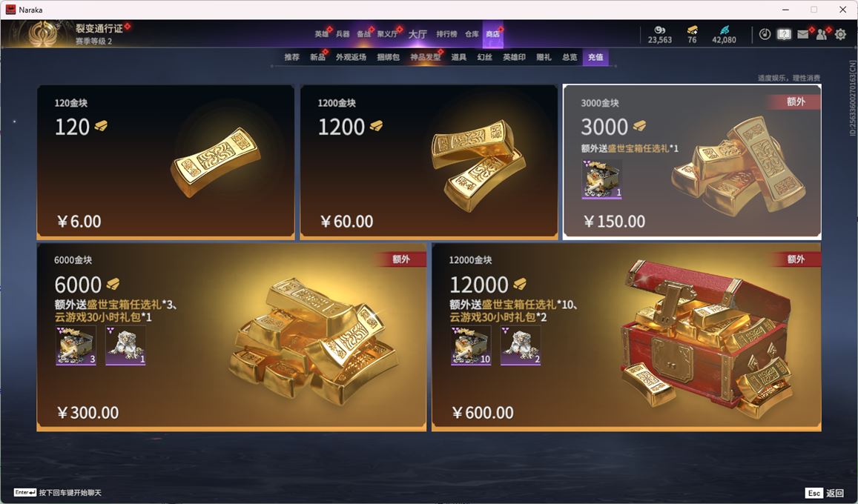Purchase the 1200 gold pack for ¥60.00

429,162
